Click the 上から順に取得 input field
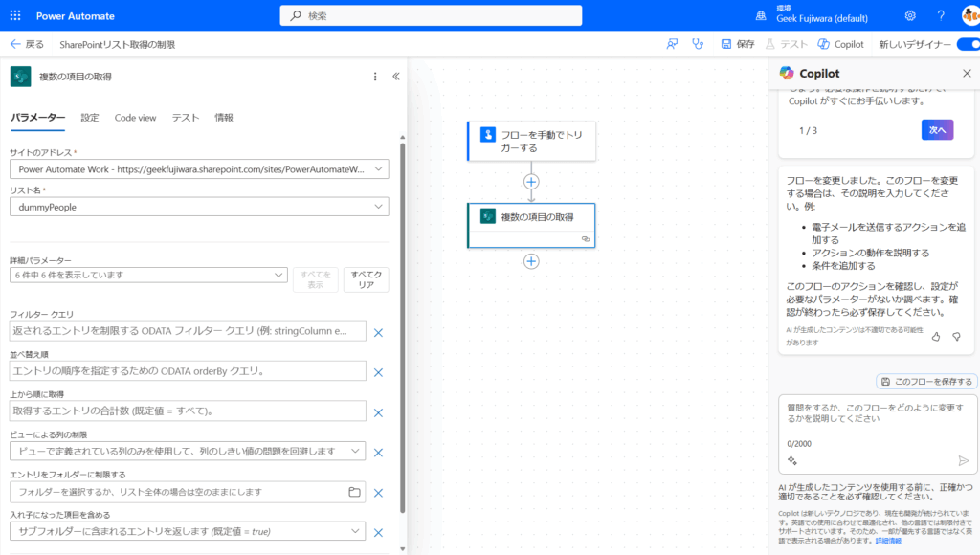The height and width of the screenshot is (555, 980). (188, 411)
